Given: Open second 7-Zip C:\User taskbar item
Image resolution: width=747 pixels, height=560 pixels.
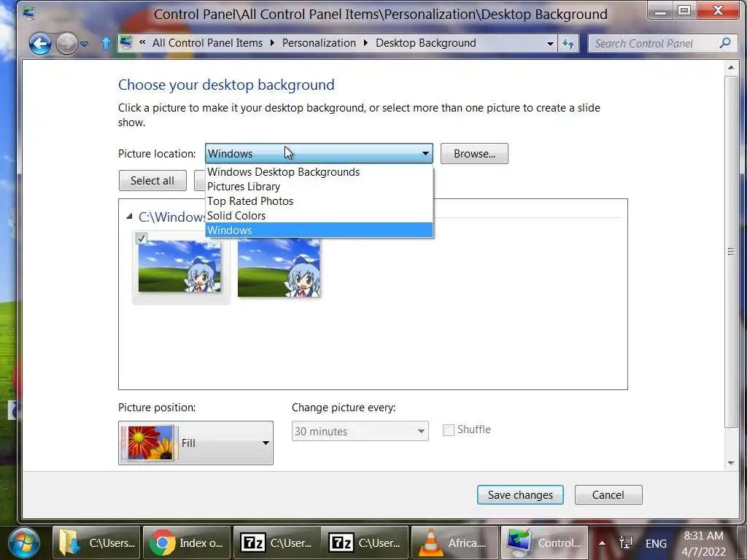Looking at the screenshot, I should pos(365,542).
